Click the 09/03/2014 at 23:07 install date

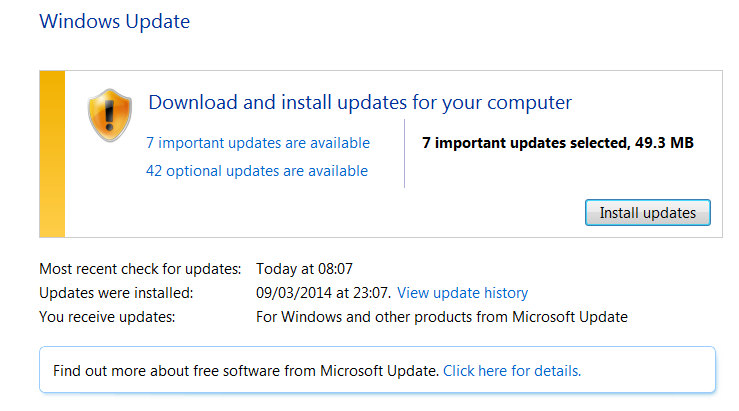click(323, 293)
